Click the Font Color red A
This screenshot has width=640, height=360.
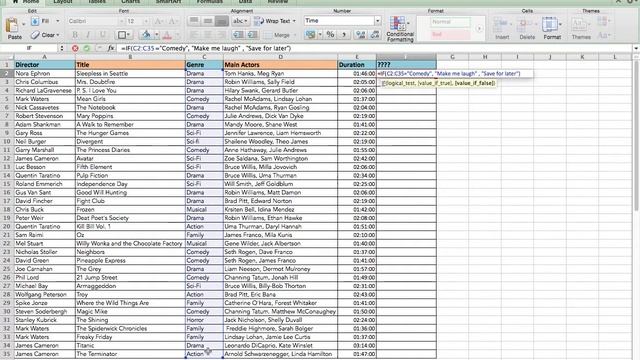point(167,35)
